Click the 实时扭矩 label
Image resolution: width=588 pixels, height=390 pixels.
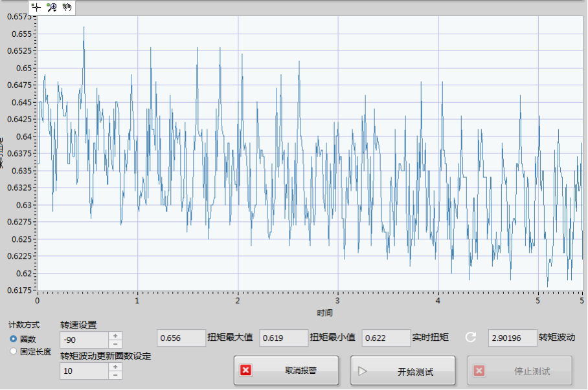(x=430, y=337)
